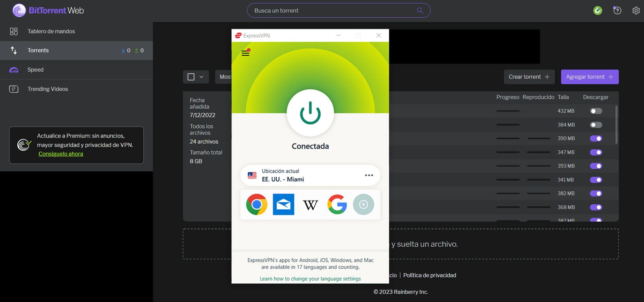Toggle download switch for the 382 MB file
Image resolution: width=644 pixels, height=302 pixels.
click(596, 193)
